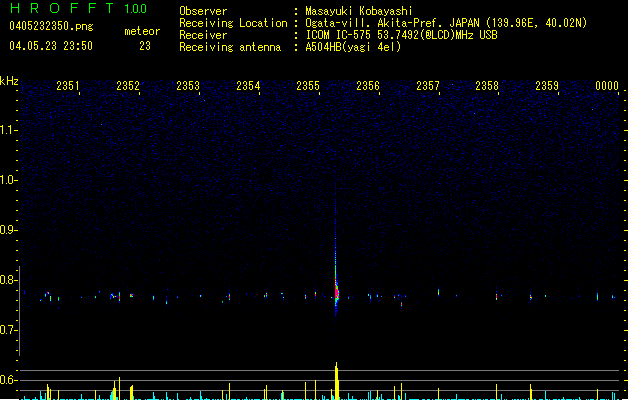Click the 0.9 kHz frequency label

(9, 230)
